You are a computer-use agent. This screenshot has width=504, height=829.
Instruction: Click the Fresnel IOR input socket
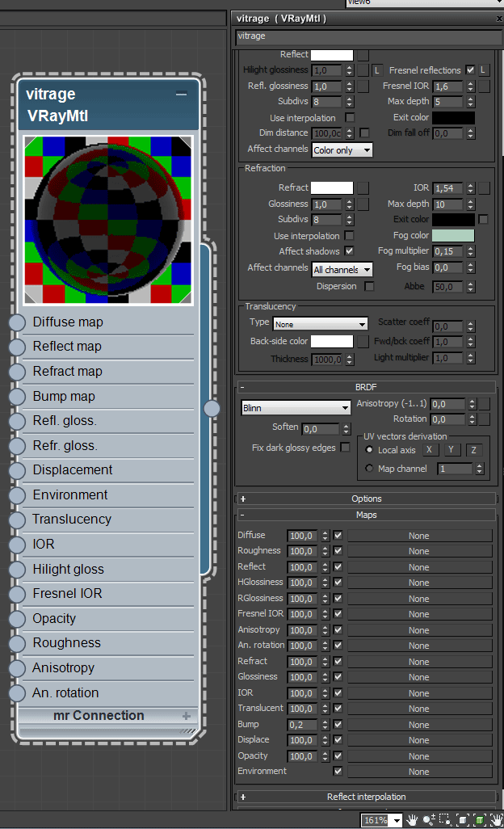click(17, 594)
